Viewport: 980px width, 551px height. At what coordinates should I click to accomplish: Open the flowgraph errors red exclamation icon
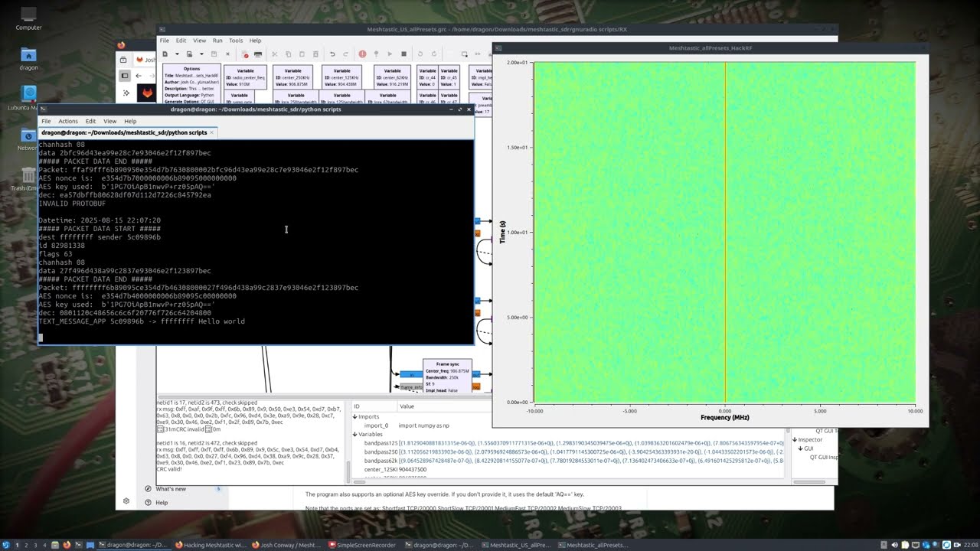pos(362,54)
